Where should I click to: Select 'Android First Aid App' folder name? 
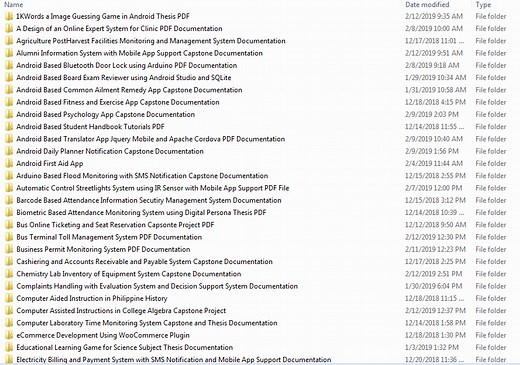coord(50,164)
